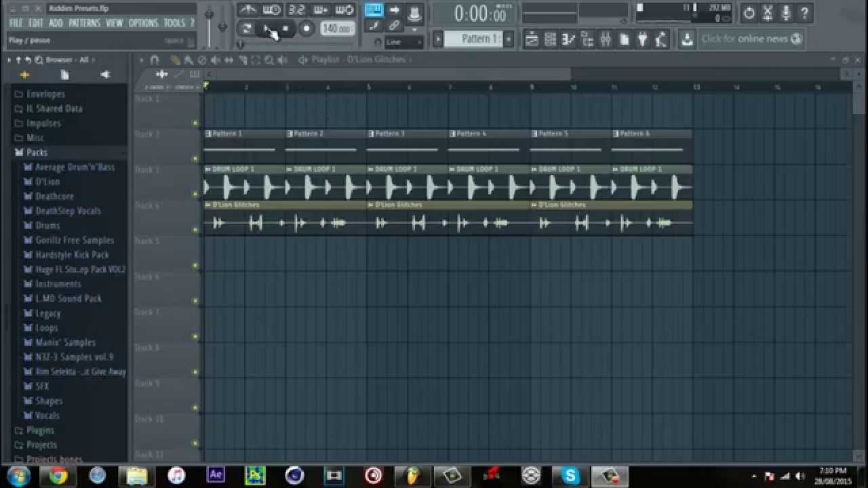Open the FILE menu

(x=16, y=23)
